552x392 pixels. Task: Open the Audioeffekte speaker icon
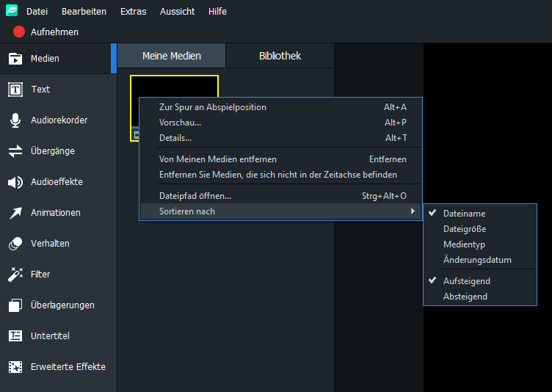tap(15, 182)
